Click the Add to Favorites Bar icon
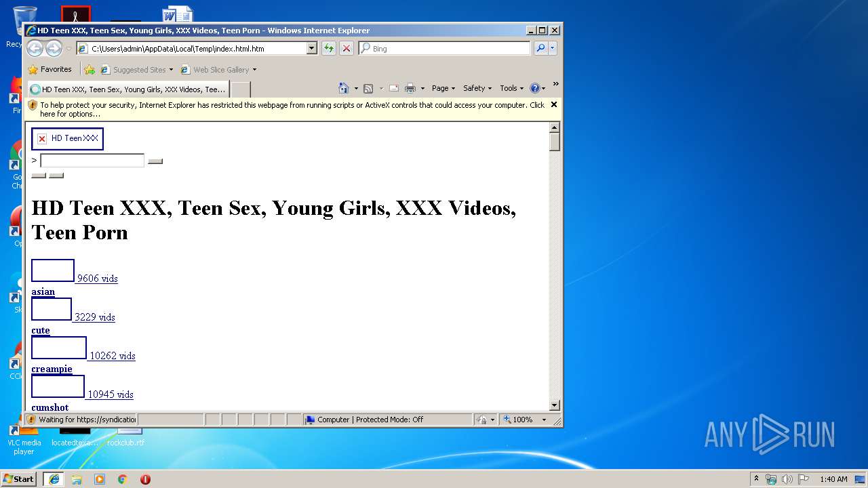868x488 pixels. click(x=90, y=69)
